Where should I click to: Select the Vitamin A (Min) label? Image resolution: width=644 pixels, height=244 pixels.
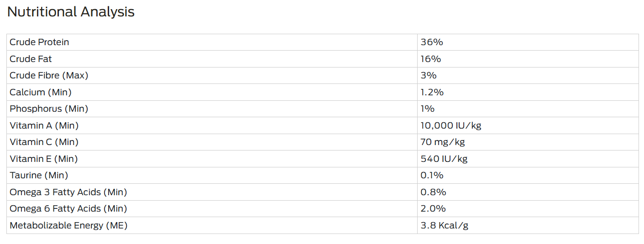(44, 125)
